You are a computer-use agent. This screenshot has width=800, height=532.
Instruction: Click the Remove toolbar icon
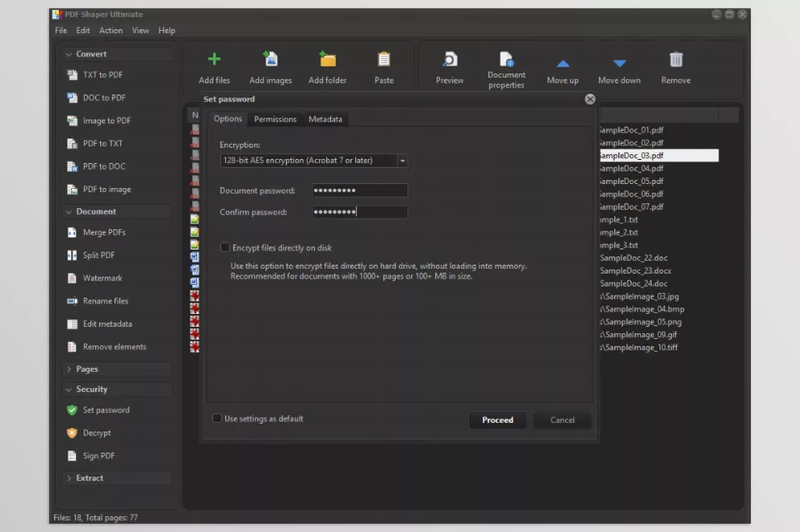675,67
